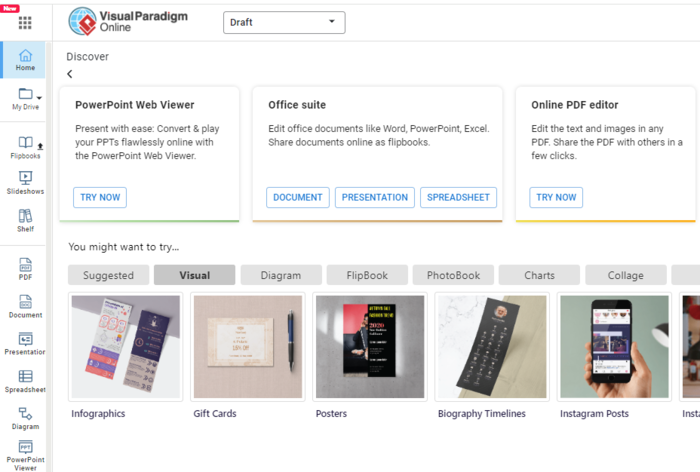Open the Shelf icon

click(25, 220)
